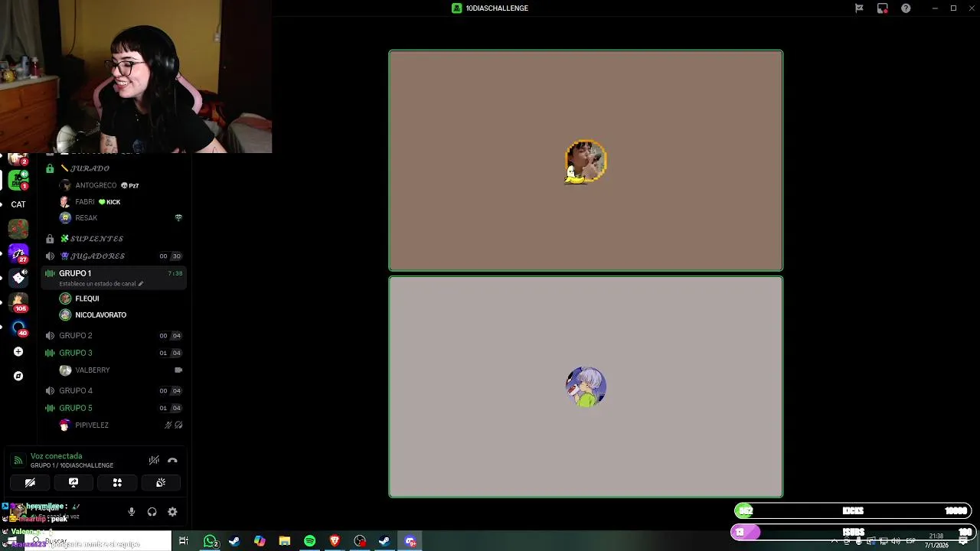Set the channel status text link
The image size is (980, 551).
coord(97,284)
